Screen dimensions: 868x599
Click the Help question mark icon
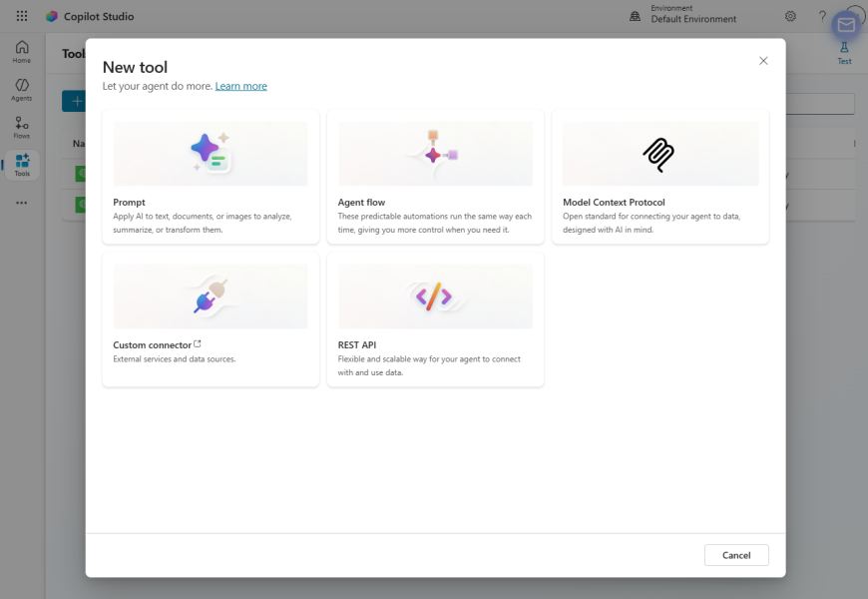click(x=822, y=16)
